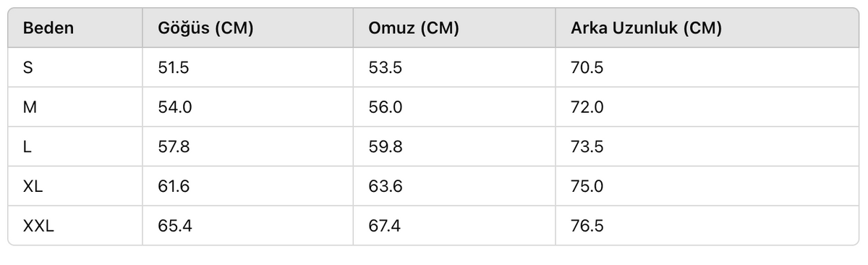This screenshot has width=868, height=265.
Task: Select the Göğüs (CM) column header
Action: point(205,28)
